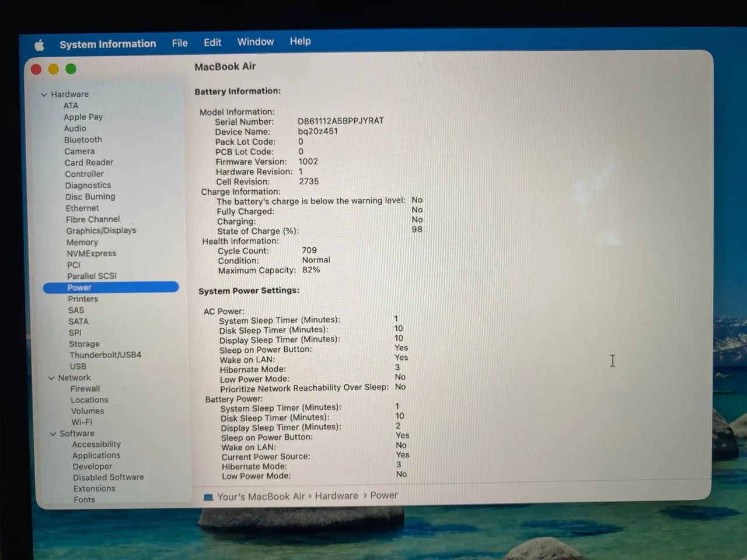Select Developer under Software
747x560 pixels.
point(92,467)
